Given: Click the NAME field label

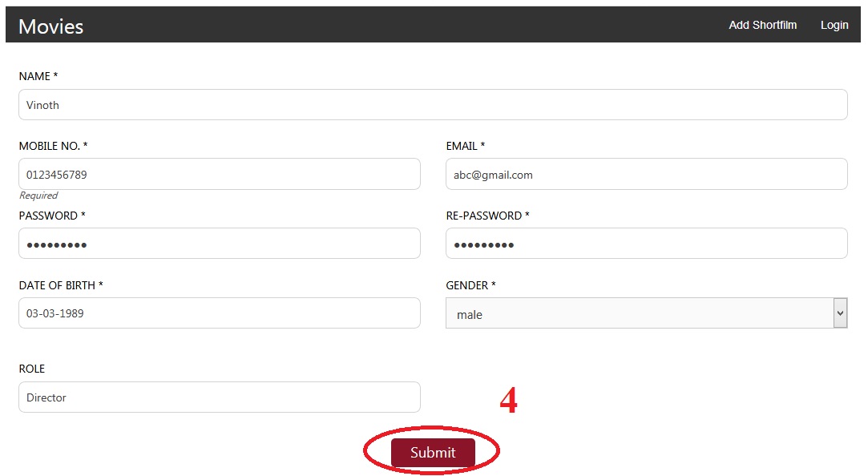Looking at the screenshot, I should [38, 76].
